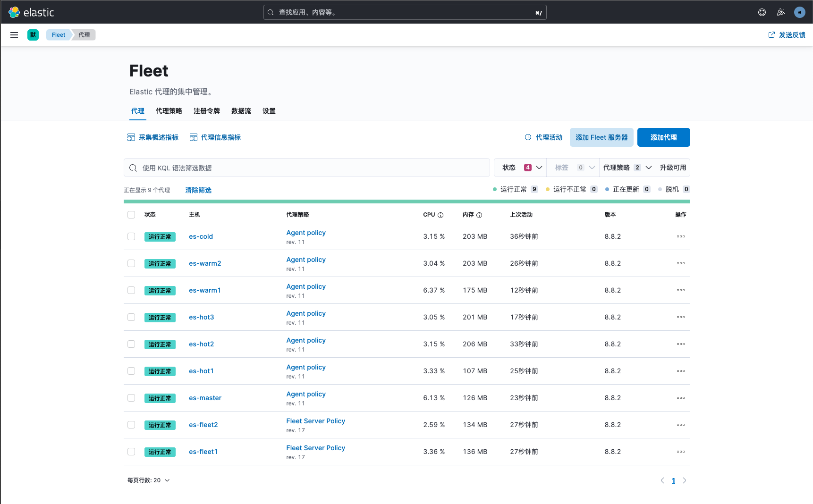Image resolution: width=813 pixels, height=504 pixels.
Task: Toggle the select-all agents checkbox
Action: pyautogui.click(x=131, y=215)
